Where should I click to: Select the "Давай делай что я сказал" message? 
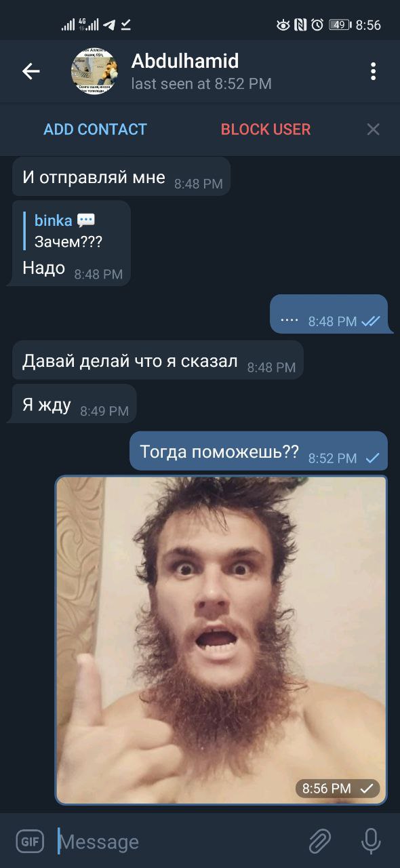[x=157, y=360]
